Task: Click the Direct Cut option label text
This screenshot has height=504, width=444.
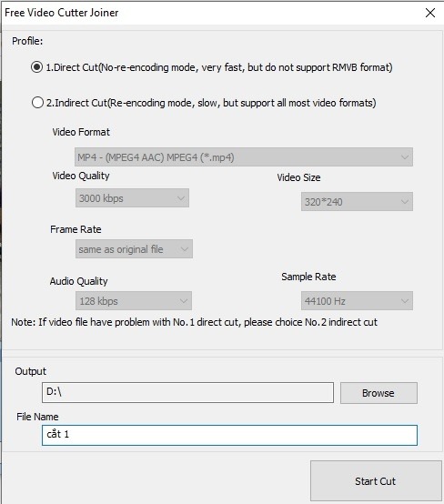Action: pos(219,67)
